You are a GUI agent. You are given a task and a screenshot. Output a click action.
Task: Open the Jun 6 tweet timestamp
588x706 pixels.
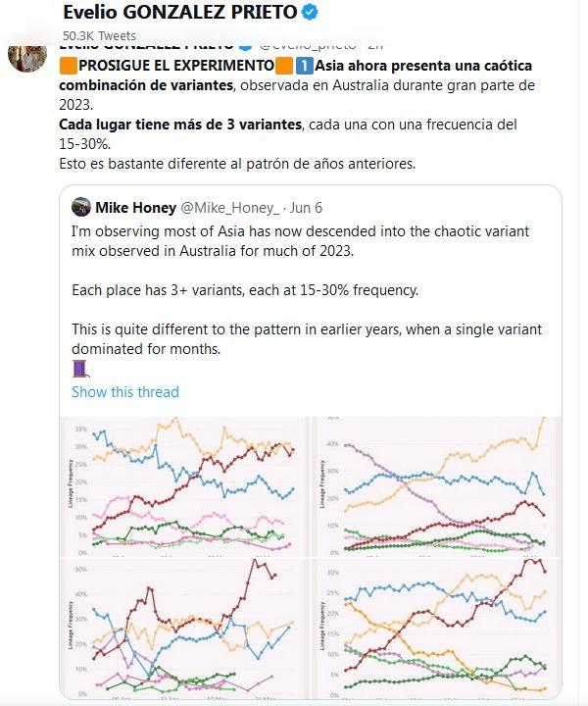point(305,207)
